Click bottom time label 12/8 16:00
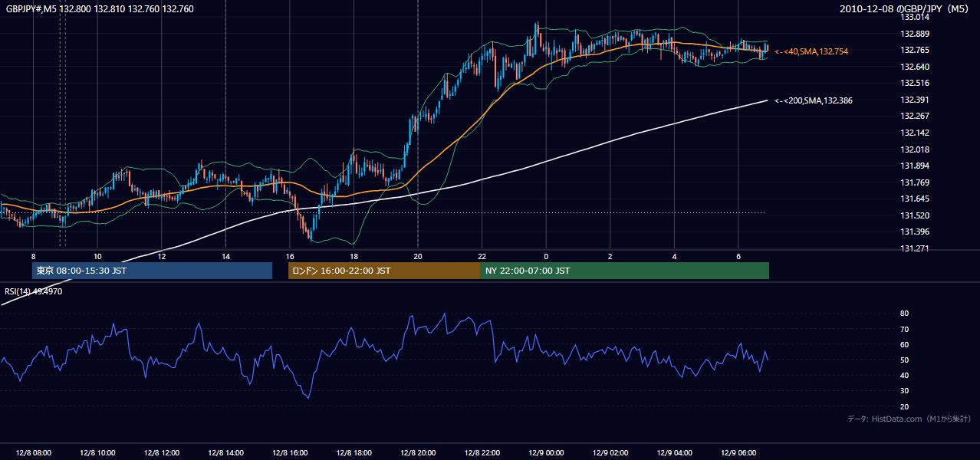The height and width of the screenshot is (460, 980). point(289,452)
